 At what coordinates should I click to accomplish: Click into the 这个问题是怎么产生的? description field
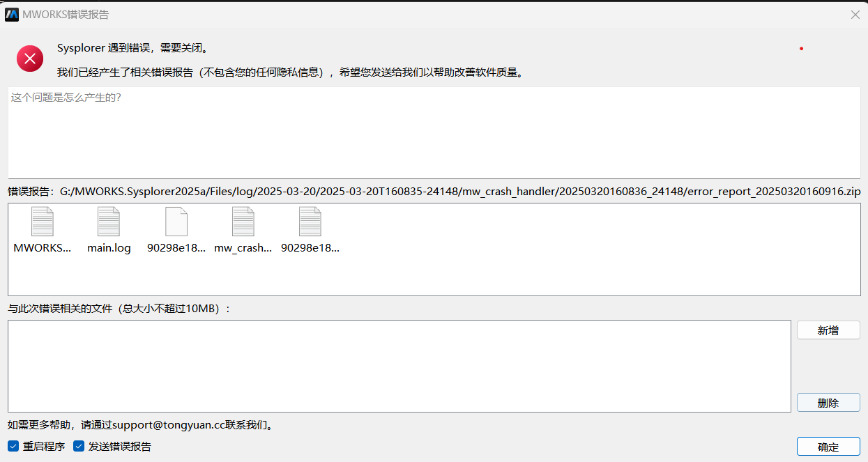pyautogui.click(x=434, y=132)
